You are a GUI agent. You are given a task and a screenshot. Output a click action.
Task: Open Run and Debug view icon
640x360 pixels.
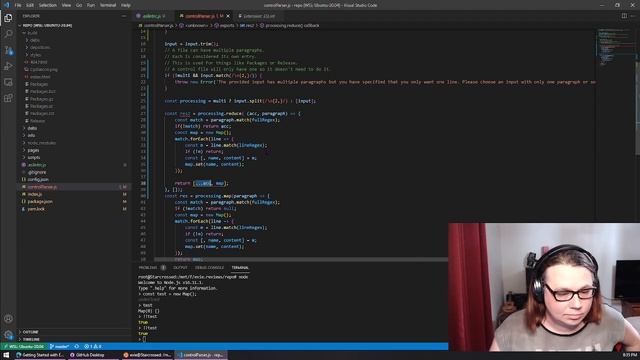point(8,66)
